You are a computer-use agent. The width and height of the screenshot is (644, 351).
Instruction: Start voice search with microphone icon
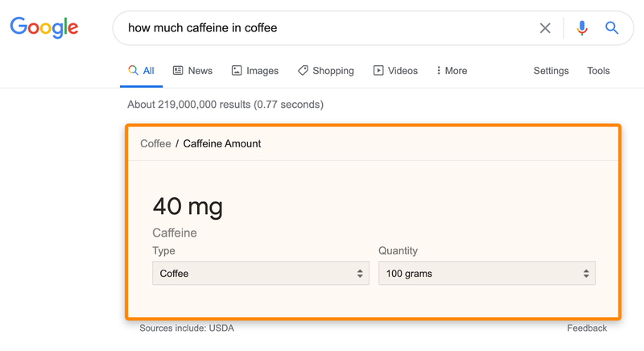[582, 28]
